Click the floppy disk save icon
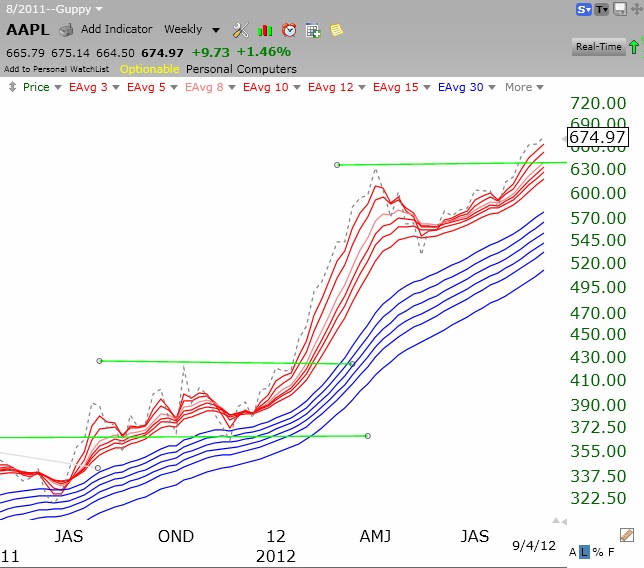 (619, 9)
